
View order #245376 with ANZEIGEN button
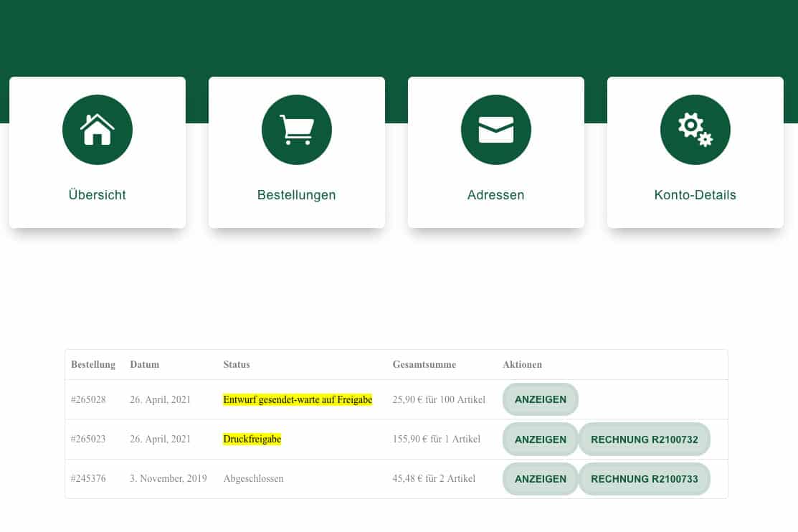coord(540,479)
